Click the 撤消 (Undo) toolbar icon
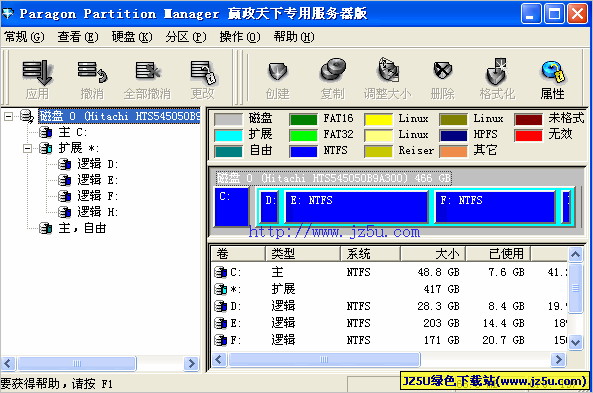This screenshot has height=393, width=593. click(92, 72)
